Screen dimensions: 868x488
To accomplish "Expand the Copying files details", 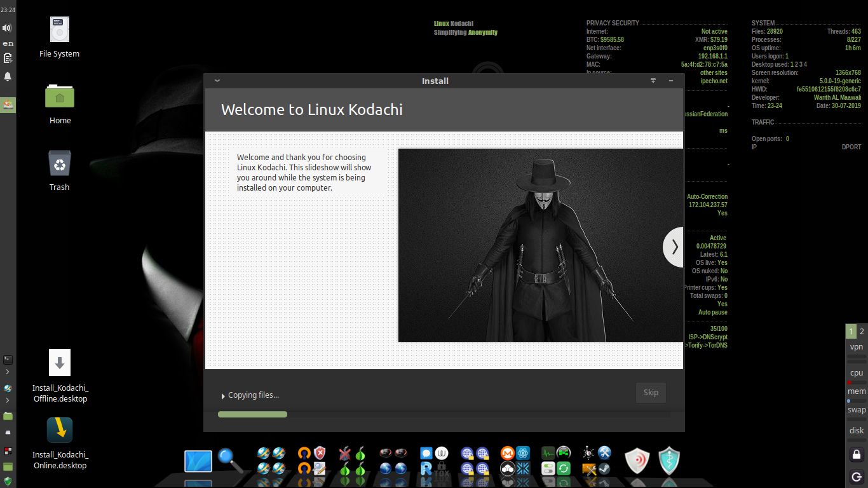I will click(x=223, y=396).
